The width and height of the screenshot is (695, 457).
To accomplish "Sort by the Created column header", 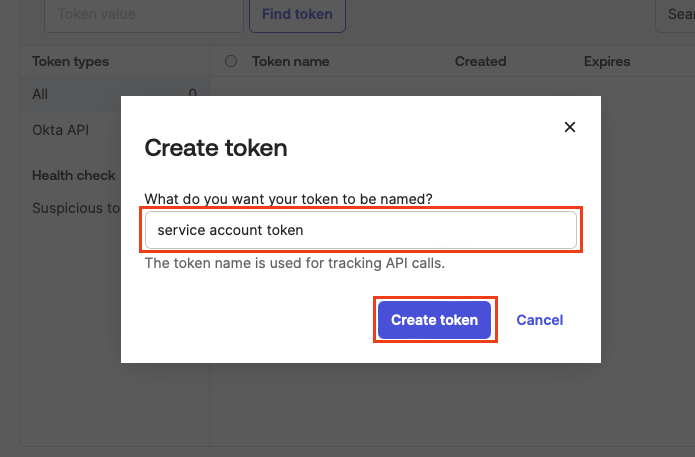I will [480, 61].
